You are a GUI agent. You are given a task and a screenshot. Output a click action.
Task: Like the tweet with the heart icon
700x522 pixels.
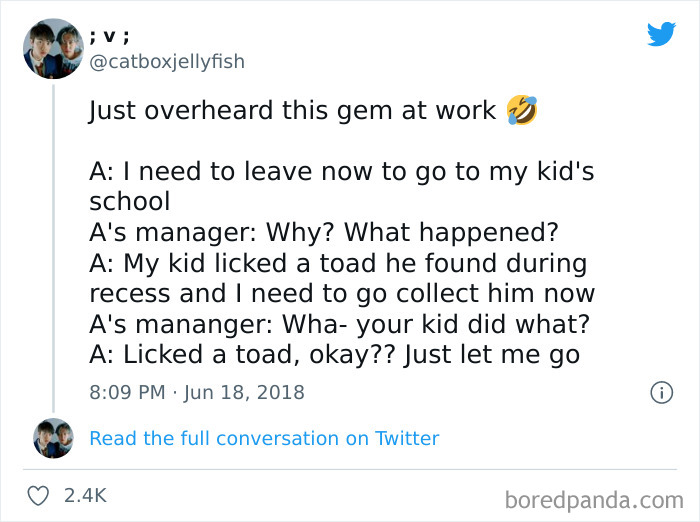39,496
